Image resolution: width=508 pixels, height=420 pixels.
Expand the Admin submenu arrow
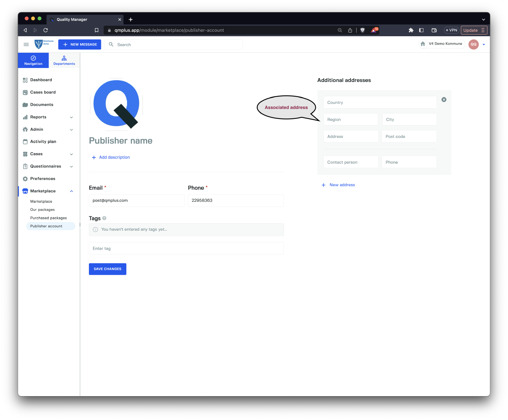click(71, 130)
